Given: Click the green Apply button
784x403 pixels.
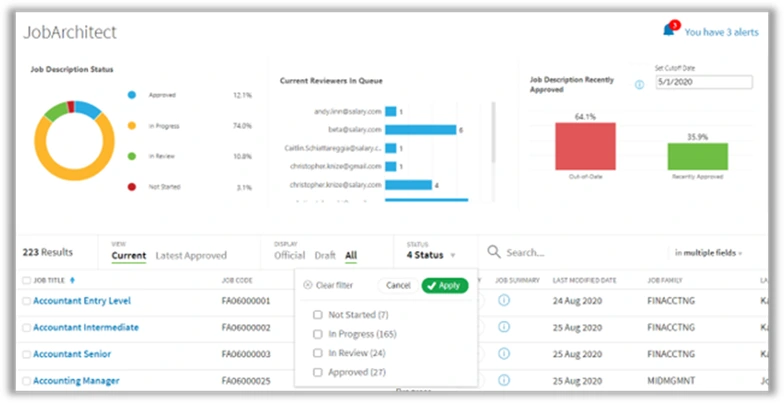Looking at the screenshot, I should [444, 285].
